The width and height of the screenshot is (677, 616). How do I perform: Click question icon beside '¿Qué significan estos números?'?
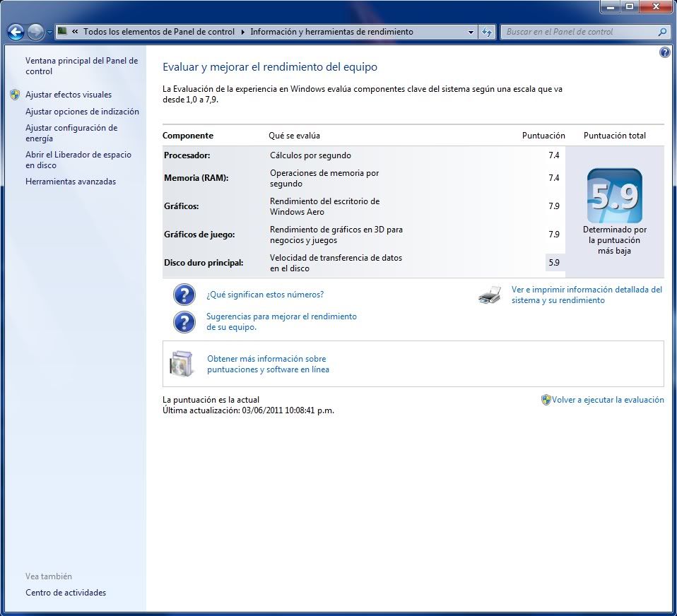pos(184,295)
